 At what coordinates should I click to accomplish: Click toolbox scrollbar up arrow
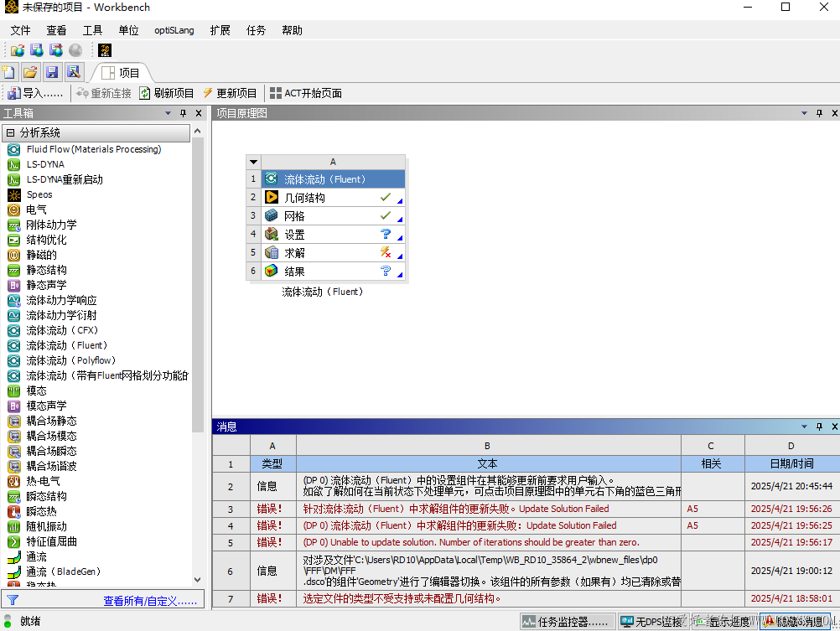pos(197,132)
